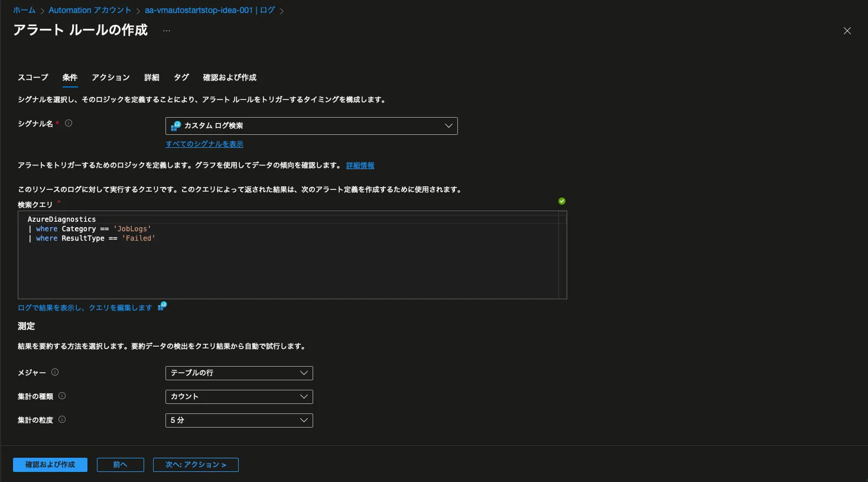
Task: Click the 'JobLogs' string in the query
Action: (132, 229)
